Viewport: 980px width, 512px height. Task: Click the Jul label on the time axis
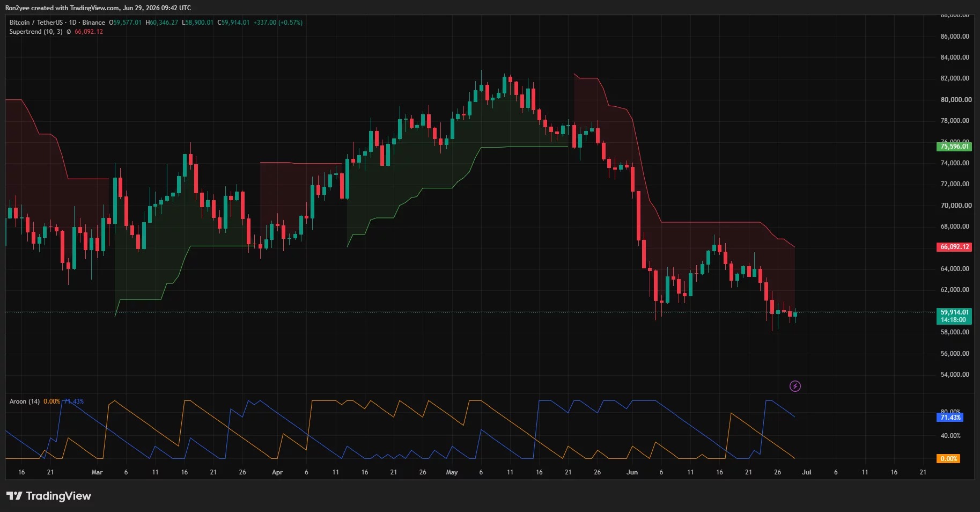[807, 472]
